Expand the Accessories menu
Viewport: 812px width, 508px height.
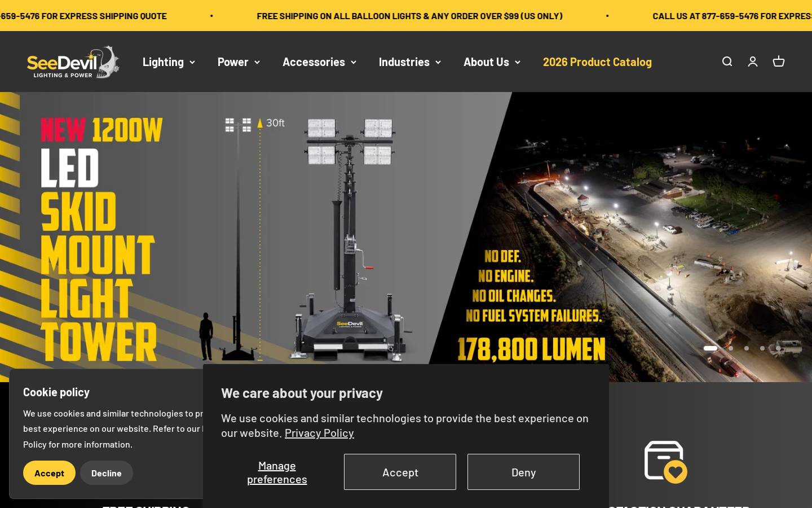(319, 62)
